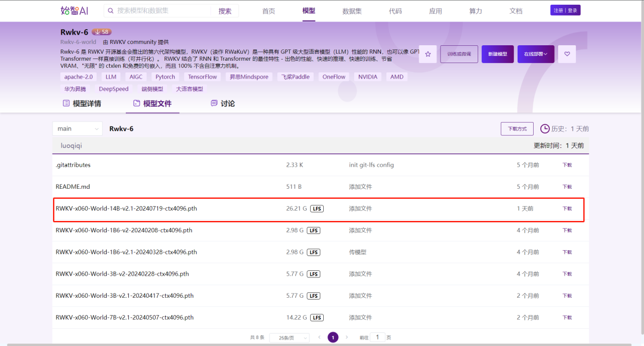Download the .gitattributes file
Image resolution: width=644 pixels, height=346 pixels.
click(567, 165)
